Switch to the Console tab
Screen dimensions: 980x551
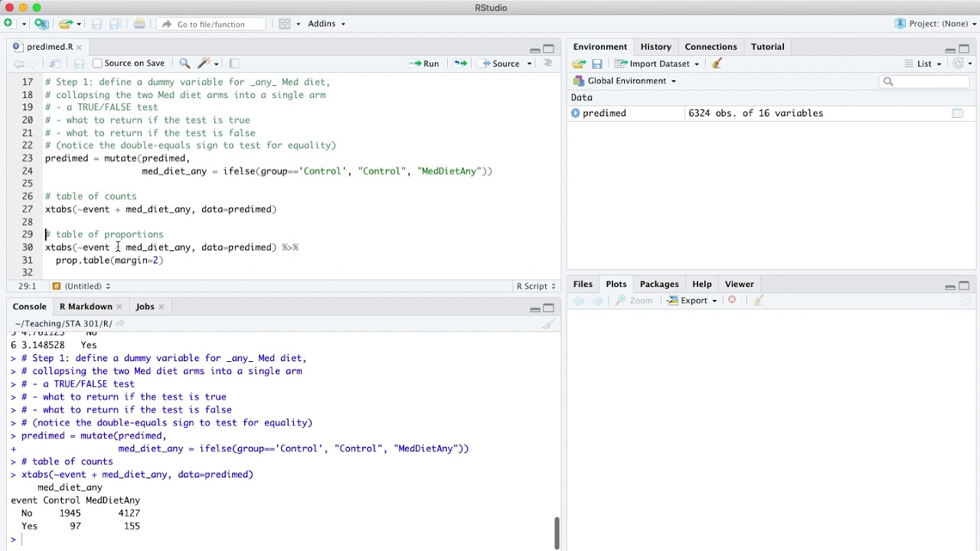pyautogui.click(x=29, y=306)
